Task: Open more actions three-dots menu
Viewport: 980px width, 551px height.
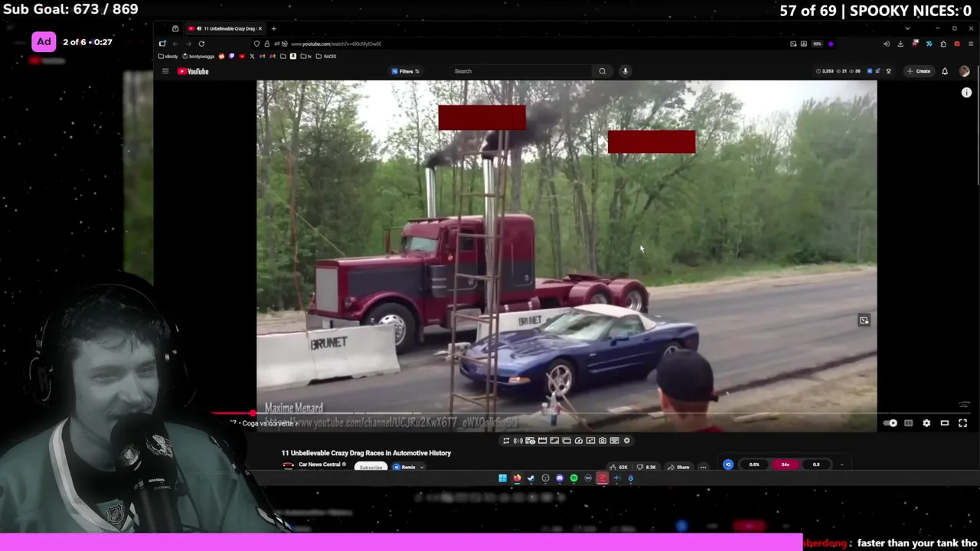Action: pos(703,467)
